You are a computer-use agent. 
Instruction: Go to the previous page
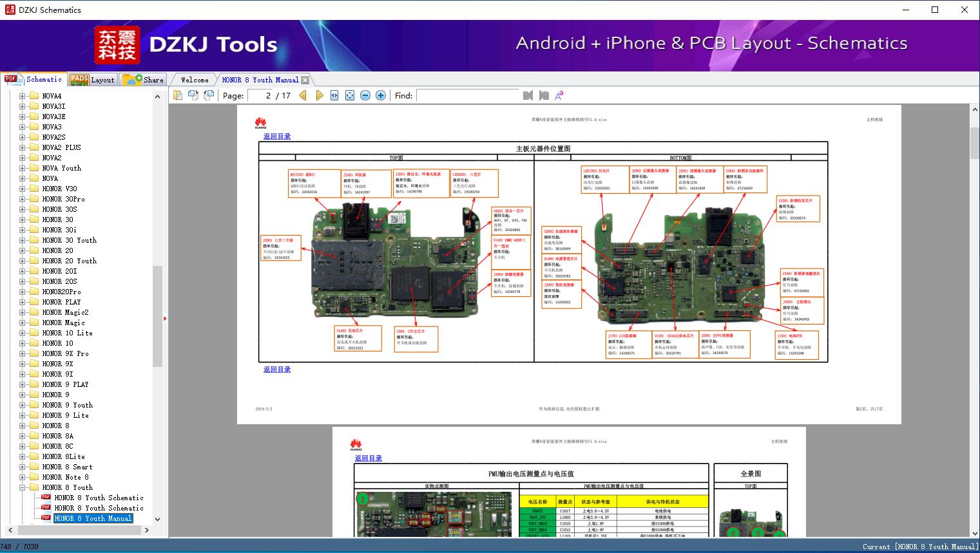[x=303, y=95]
